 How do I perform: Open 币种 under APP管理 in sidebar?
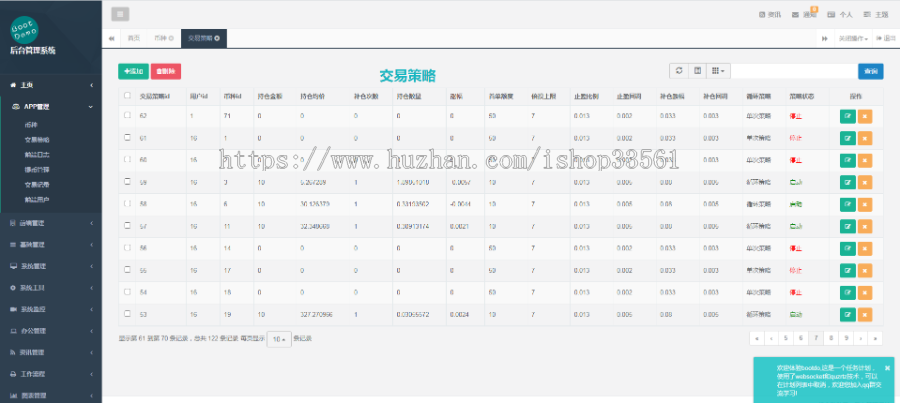[x=32, y=125]
